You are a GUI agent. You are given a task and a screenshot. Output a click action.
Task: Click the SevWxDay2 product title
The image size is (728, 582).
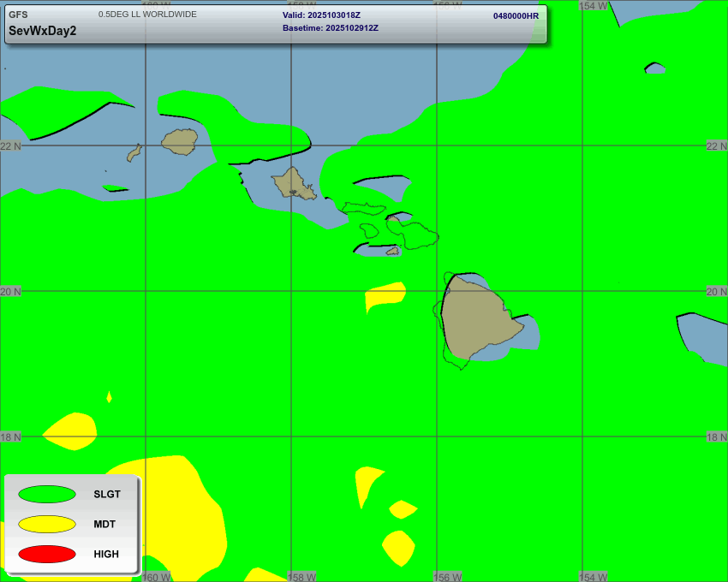pyautogui.click(x=42, y=31)
